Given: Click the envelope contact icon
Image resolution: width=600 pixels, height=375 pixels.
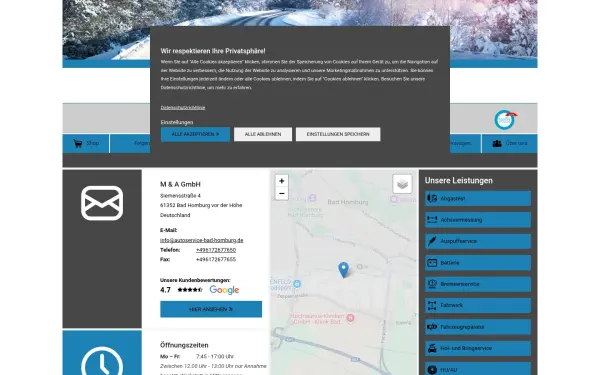Looking at the screenshot, I should 102,203.
